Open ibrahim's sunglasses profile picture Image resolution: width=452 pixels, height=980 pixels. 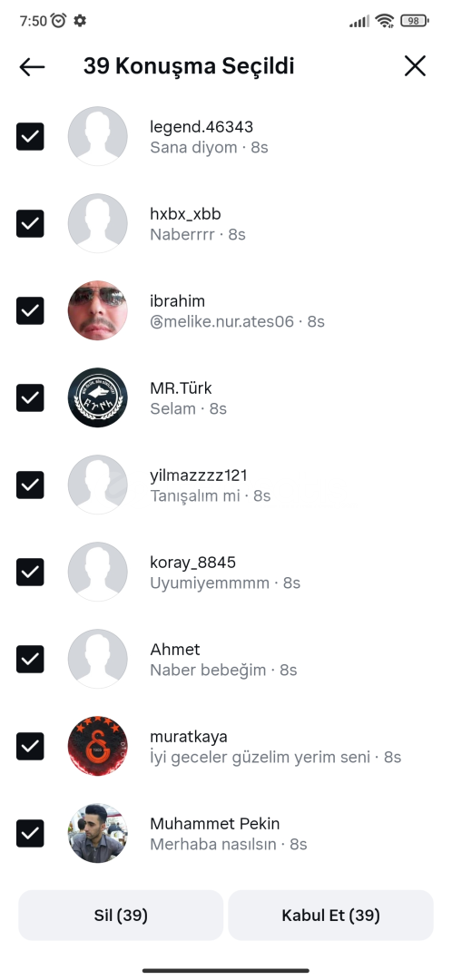(x=97, y=310)
